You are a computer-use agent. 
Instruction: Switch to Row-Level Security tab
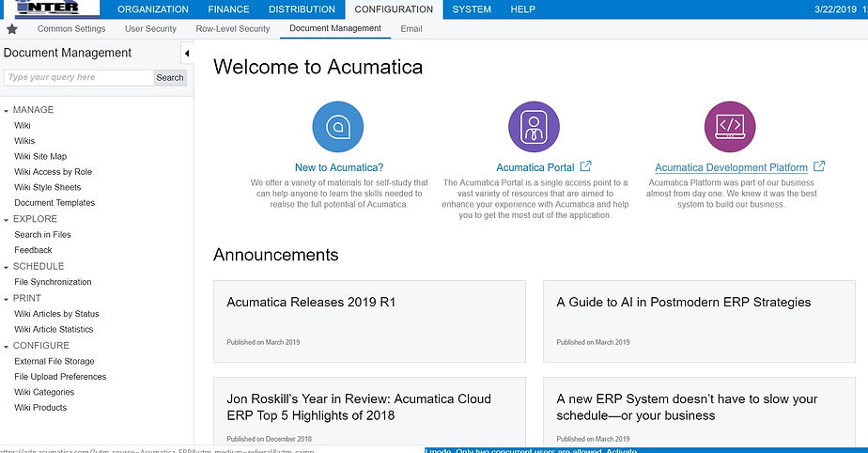point(233,29)
